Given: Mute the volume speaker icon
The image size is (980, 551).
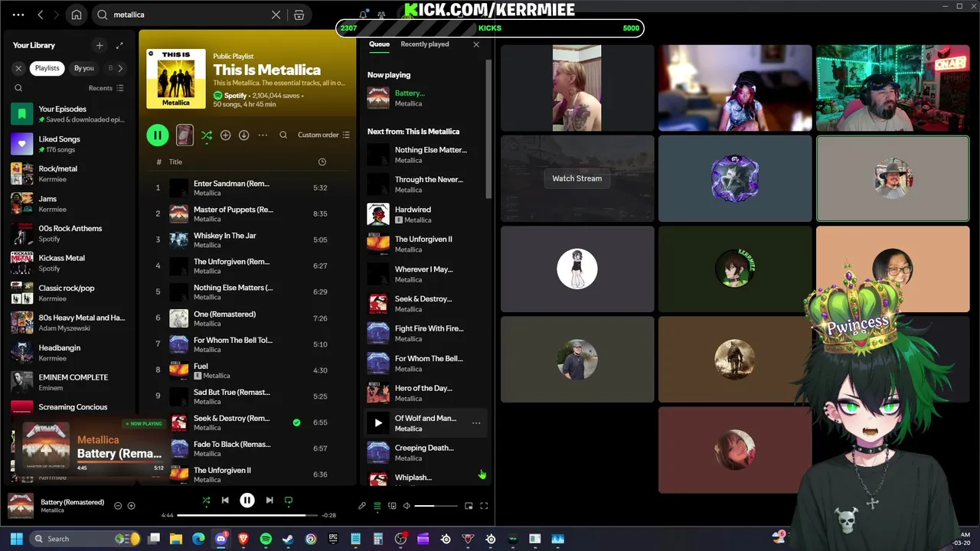Looking at the screenshot, I should pyautogui.click(x=407, y=506).
